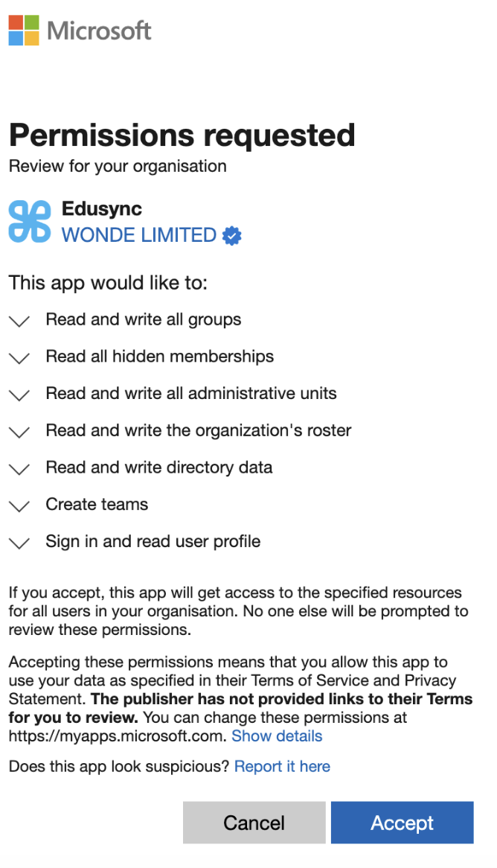Click the Microsoft four-square logo
Viewport: 497px width, 868px height.
pyautogui.click(x=24, y=31)
